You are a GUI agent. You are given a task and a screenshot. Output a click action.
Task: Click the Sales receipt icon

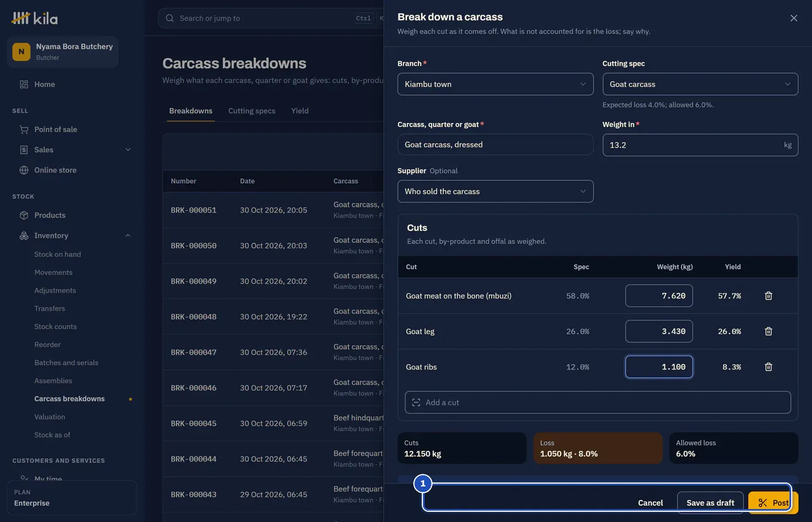tap(24, 150)
